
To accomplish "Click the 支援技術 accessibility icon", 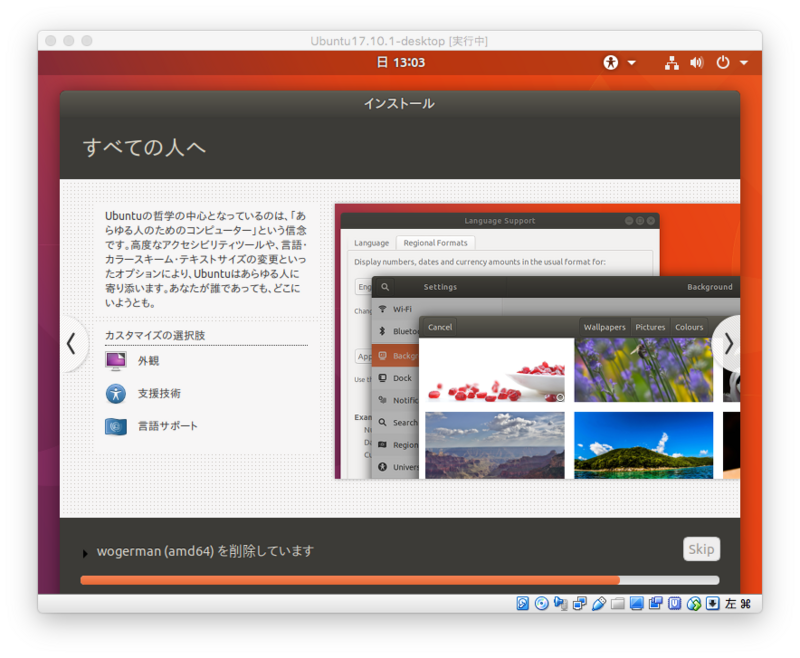I will pos(116,393).
